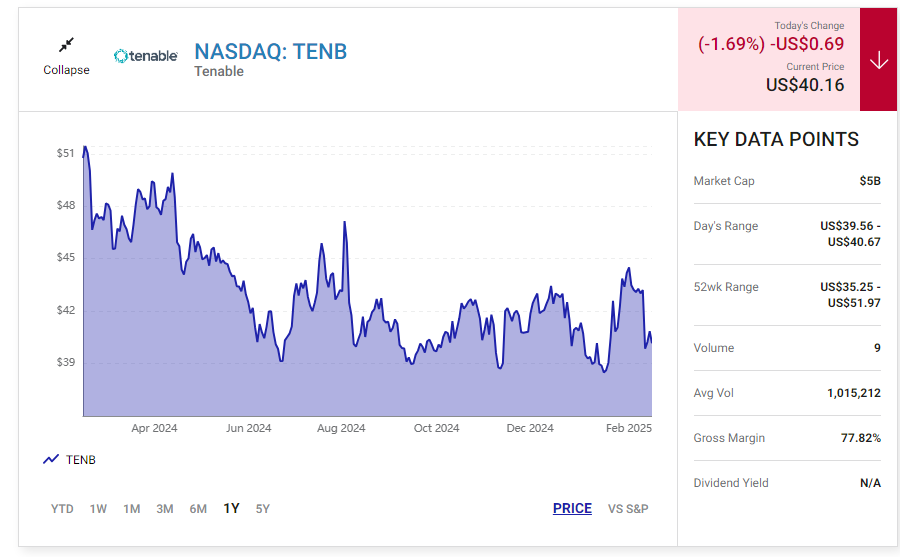Click the Aug 2024 axis label
Screen dimensions: 900x557
pyautogui.click(x=341, y=428)
